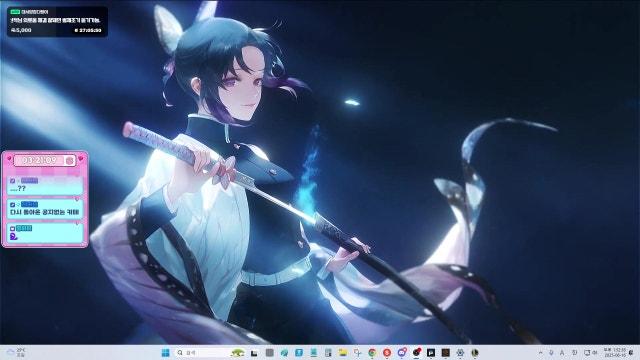Open the dark brown square taskbar app

tap(446, 353)
